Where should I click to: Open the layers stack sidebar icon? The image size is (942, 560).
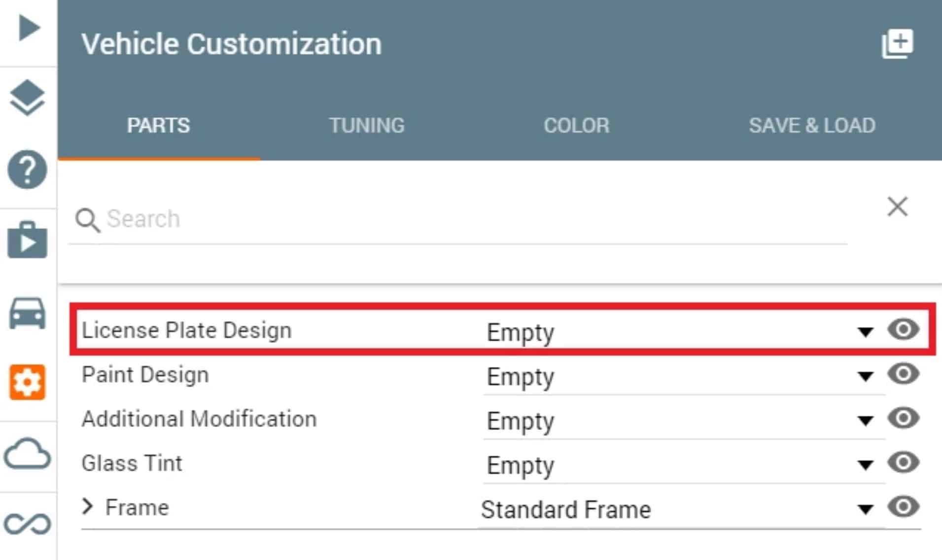tap(28, 98)
